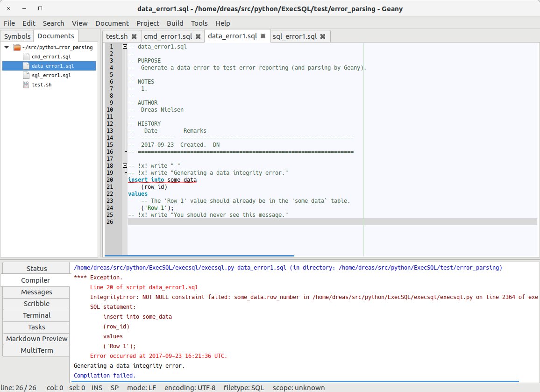The image size is (540, 392).
Task: Switch to the cmd_error1.sql editor tab
Action: [168, 36]
